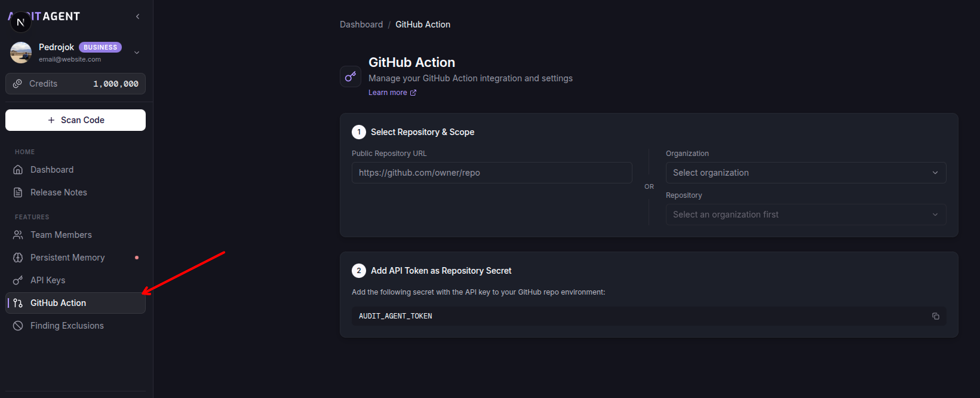Open the Select organization dropdown
Viewport: 980px width, 398px height.
tap(806, 173)
